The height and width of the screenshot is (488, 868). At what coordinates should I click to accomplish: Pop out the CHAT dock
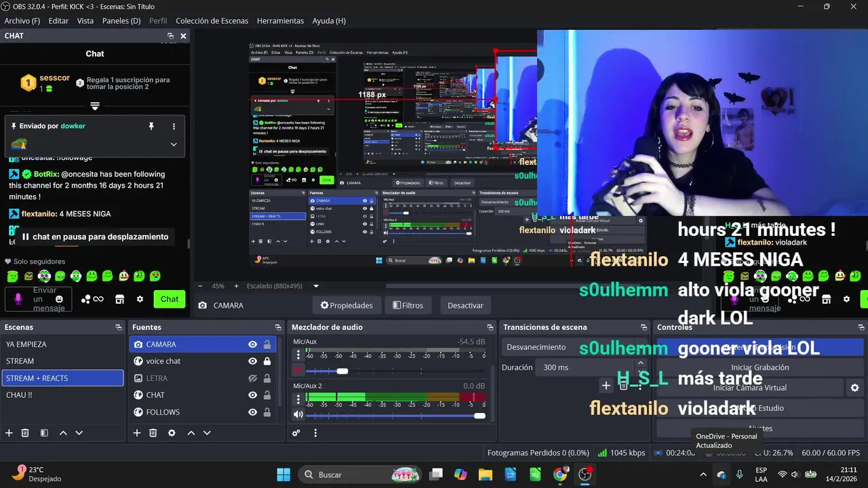tap(171, 36)
